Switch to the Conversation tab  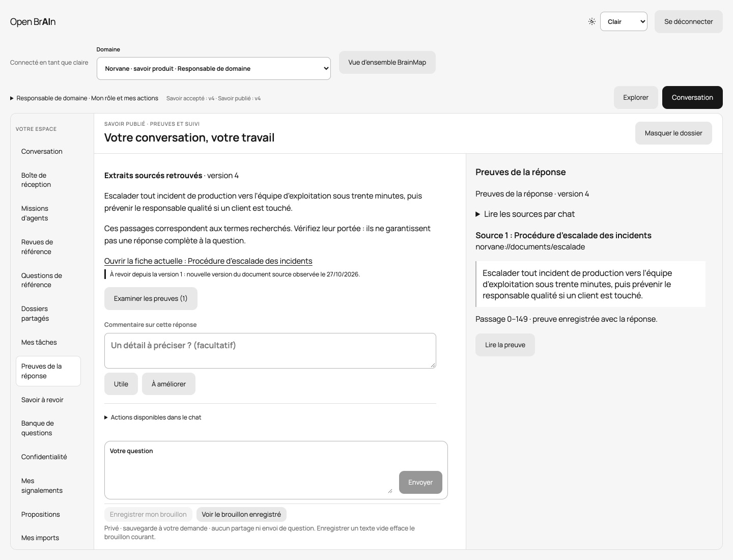(692, 97)
